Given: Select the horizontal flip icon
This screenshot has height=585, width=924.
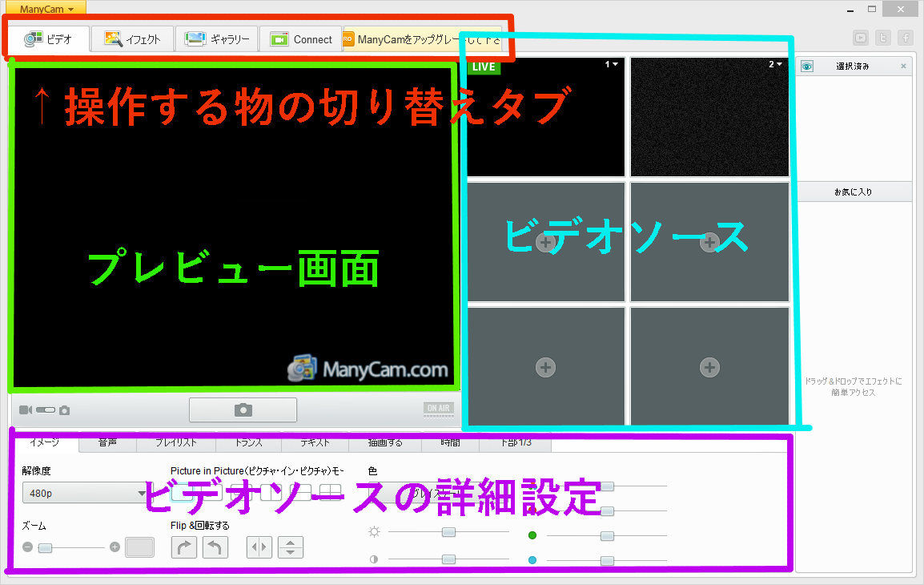Looking at the screenshot, I should pyautogui.click(x=259, y=547).
